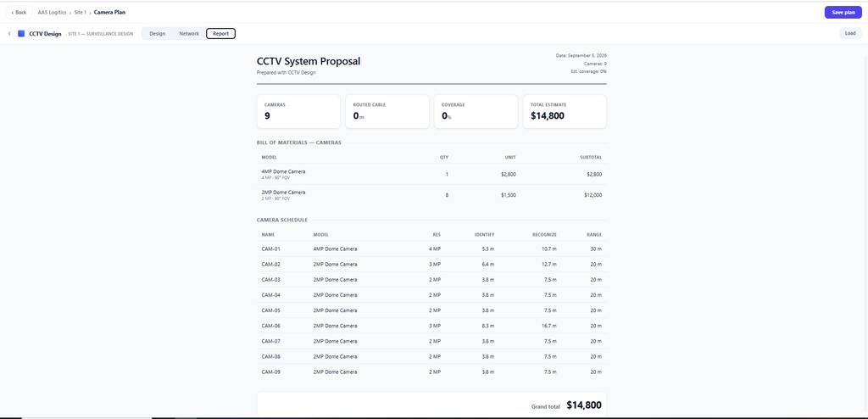Click the Grand total amount $14,800

pyautogui.click(x=583, y=405)
